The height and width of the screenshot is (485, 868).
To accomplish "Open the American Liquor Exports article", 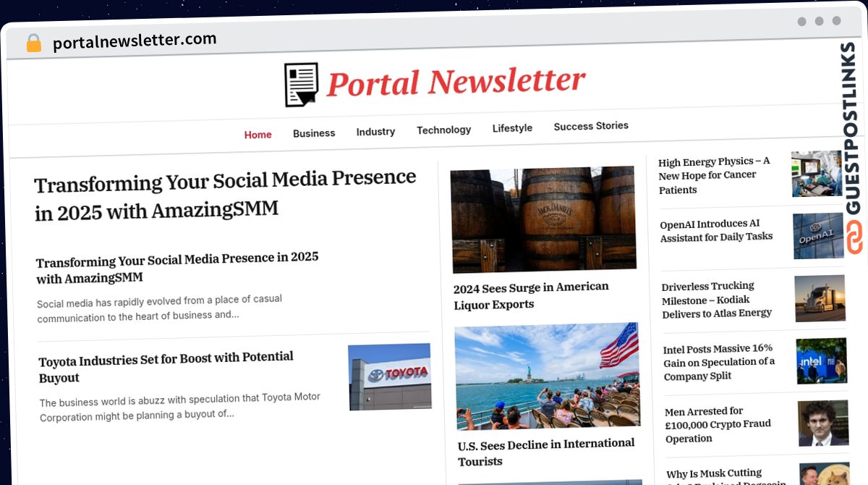I will tap(531, 295).
